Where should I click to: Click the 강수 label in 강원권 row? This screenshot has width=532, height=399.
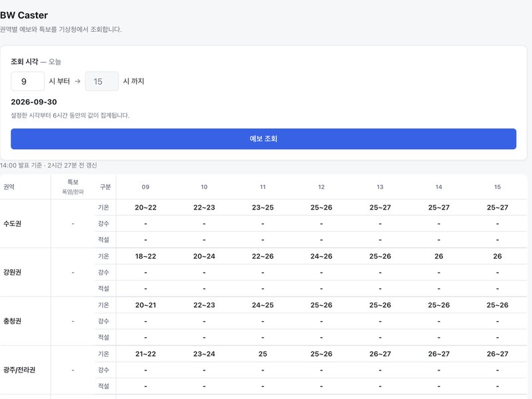[x=104, y=273]
